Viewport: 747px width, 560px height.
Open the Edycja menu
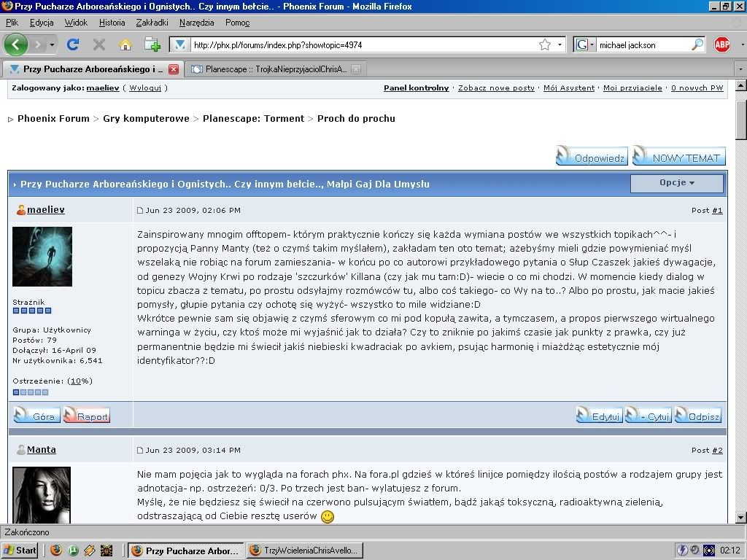[x=42, y=23]
